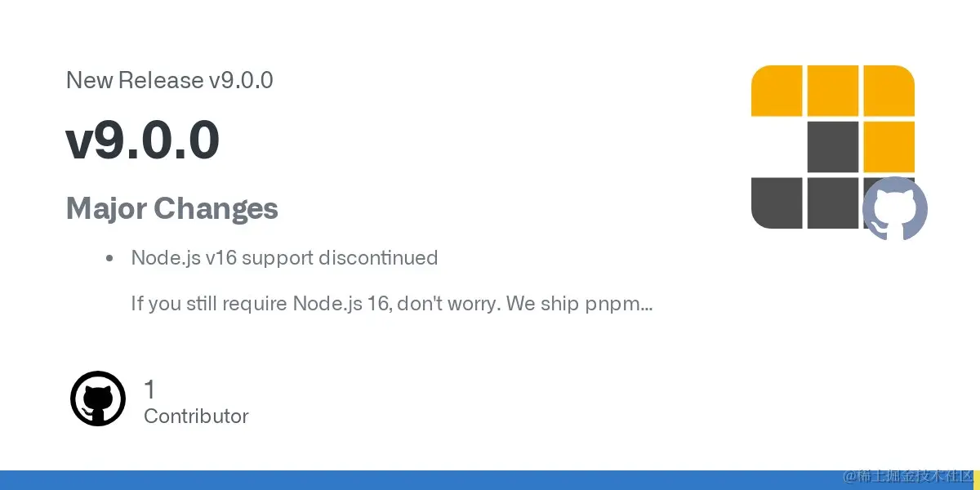
Task: Open the truncated "We ship pnpm..." description line
Action: [392, 304]
